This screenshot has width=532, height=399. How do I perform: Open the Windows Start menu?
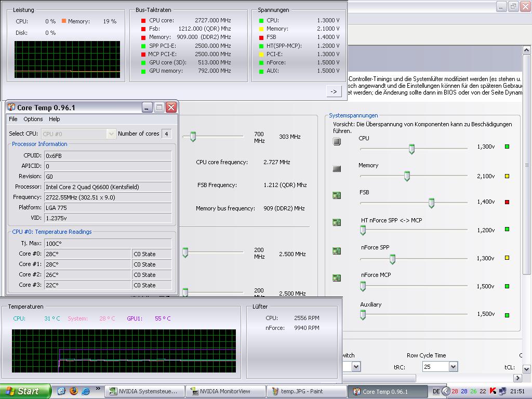point(25,391)
